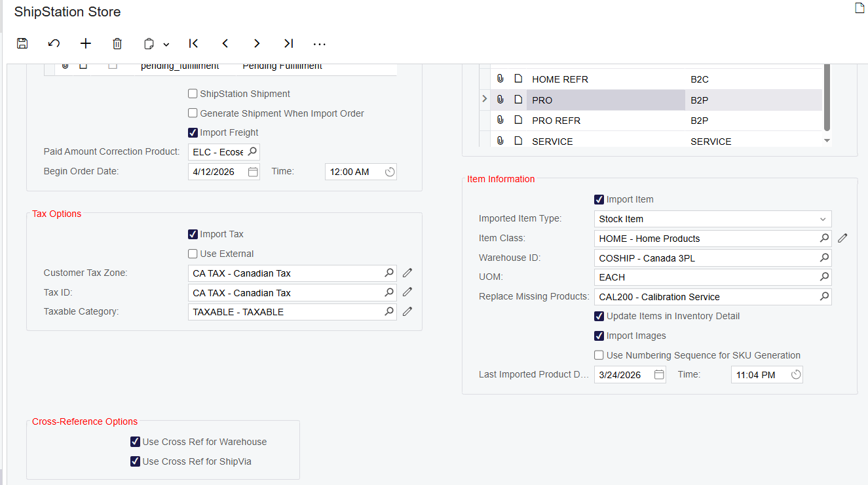Image resolution: width=868 pixels, height=485 pixels.
Task: Delete the current store record
Action: (x=117, y=44)
